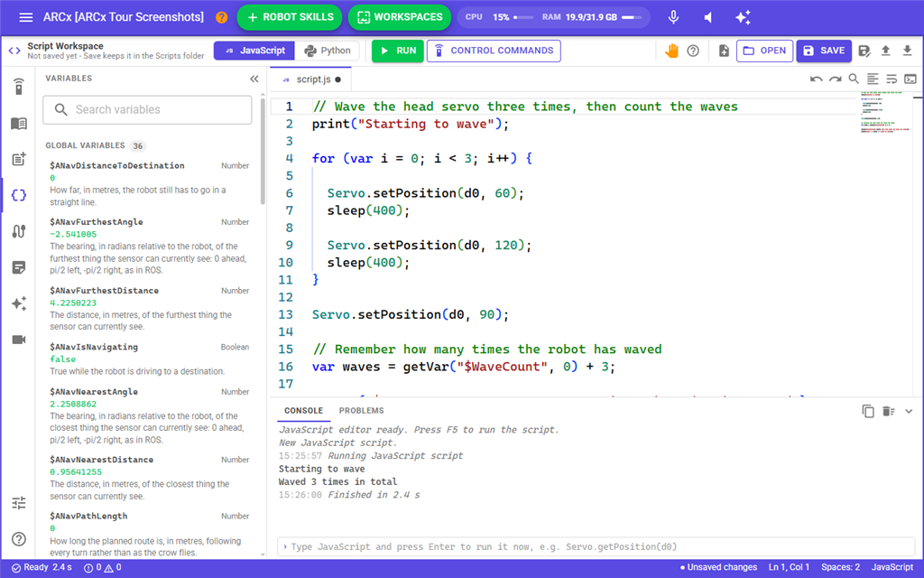
Task: Open the AI sparkle sidebar icon
Action: (x=19, y=303)
